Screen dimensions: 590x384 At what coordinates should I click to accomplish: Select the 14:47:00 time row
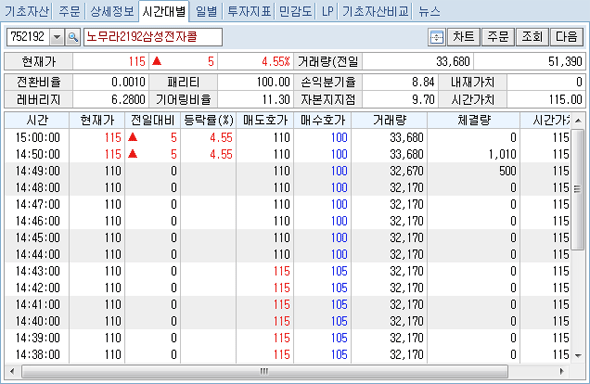[287, 204]
